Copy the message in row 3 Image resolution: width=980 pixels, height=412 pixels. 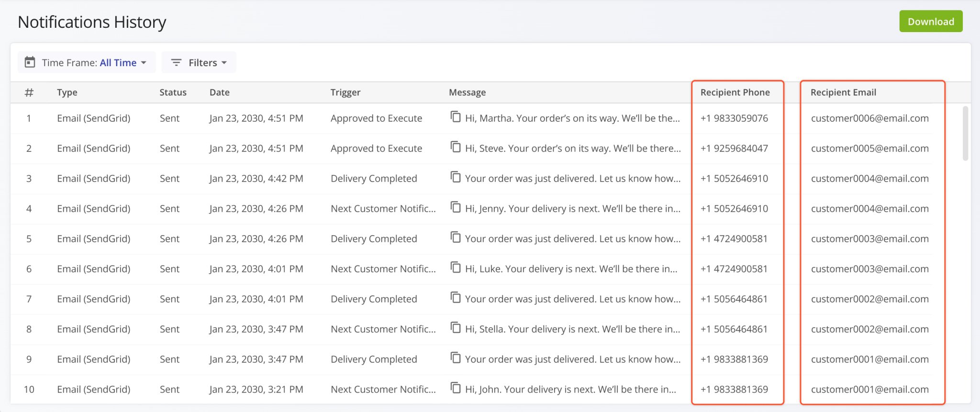tap(456, 177)
